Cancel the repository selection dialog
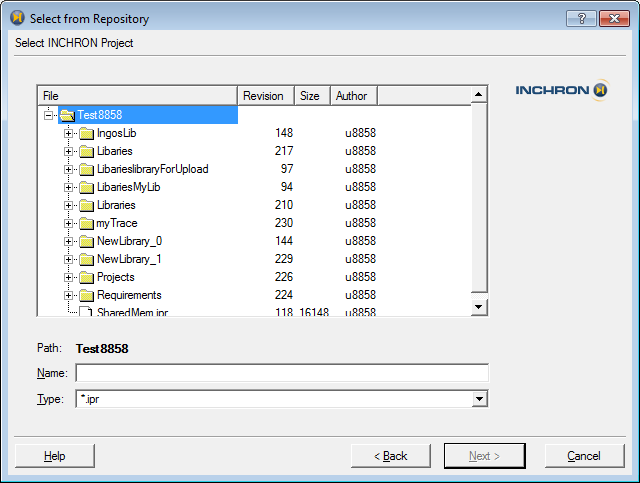This screenshot has width=640, height=483. [x=584, y=456]
